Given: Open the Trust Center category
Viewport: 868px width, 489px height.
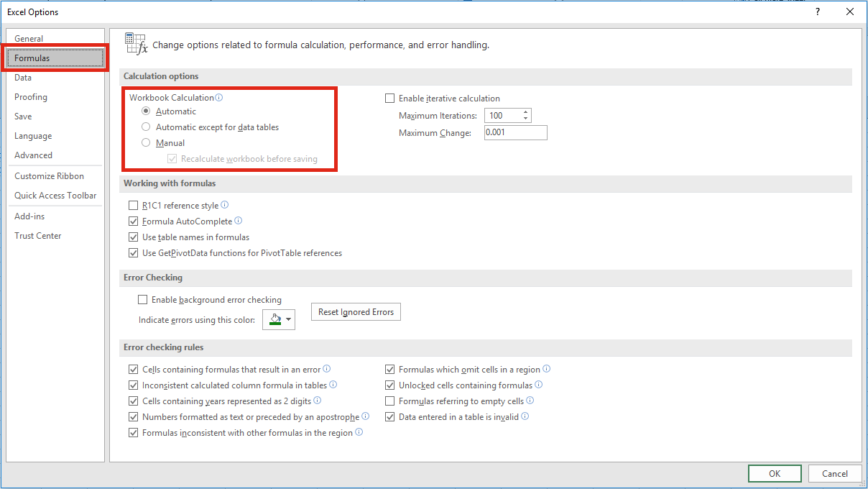Looking at the screenshot, I should click(55, 236).
